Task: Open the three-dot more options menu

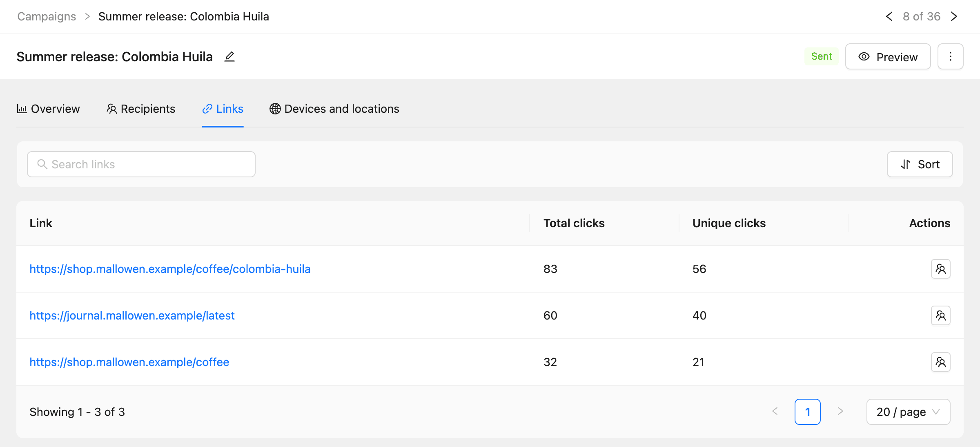Action: pyautogui.click(x=951, y=56)
